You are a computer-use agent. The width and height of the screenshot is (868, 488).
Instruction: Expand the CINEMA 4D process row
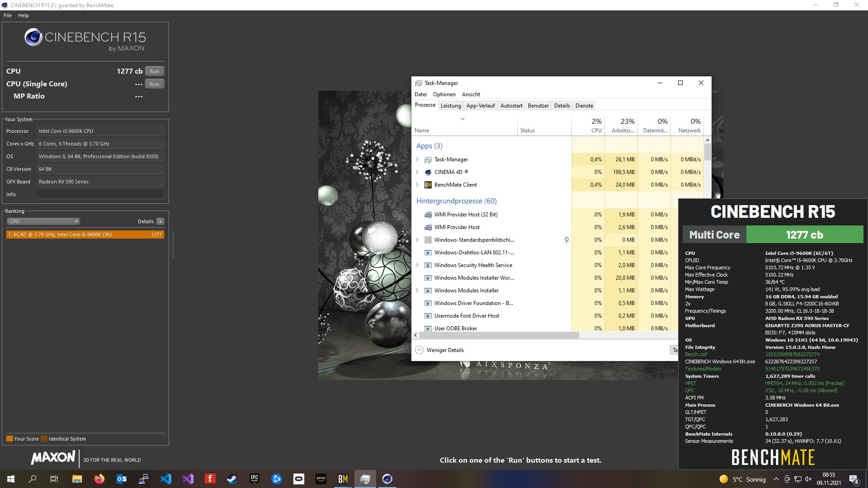click(417, 172)
